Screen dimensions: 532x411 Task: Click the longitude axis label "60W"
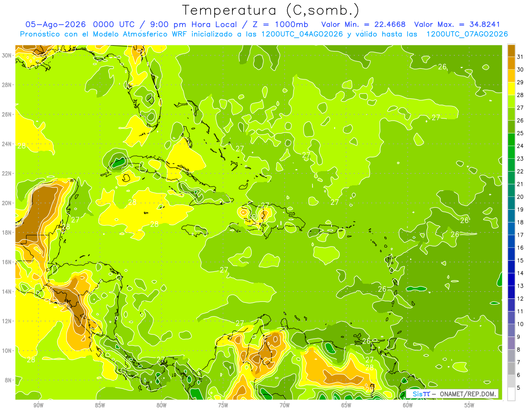(408, 405)
